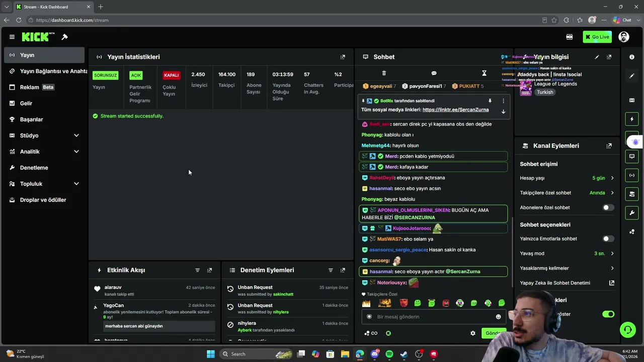Click the sakinchatt username link
The width and height of the screenshot is (644, 362).
(x=283, y=294)
